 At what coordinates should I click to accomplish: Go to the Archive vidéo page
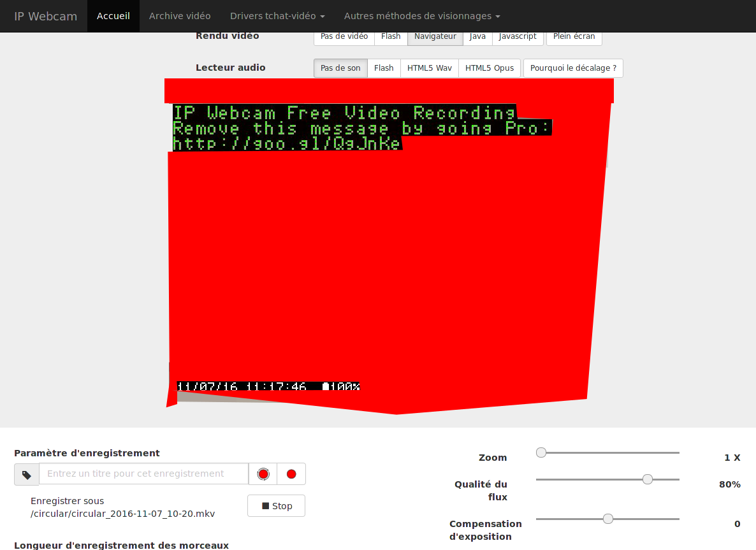(180, 16)
